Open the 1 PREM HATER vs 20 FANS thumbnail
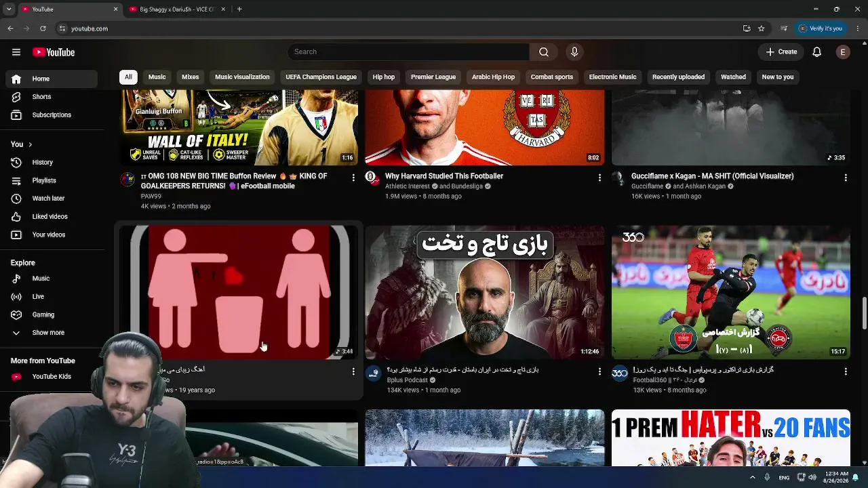 coord(731,438)
